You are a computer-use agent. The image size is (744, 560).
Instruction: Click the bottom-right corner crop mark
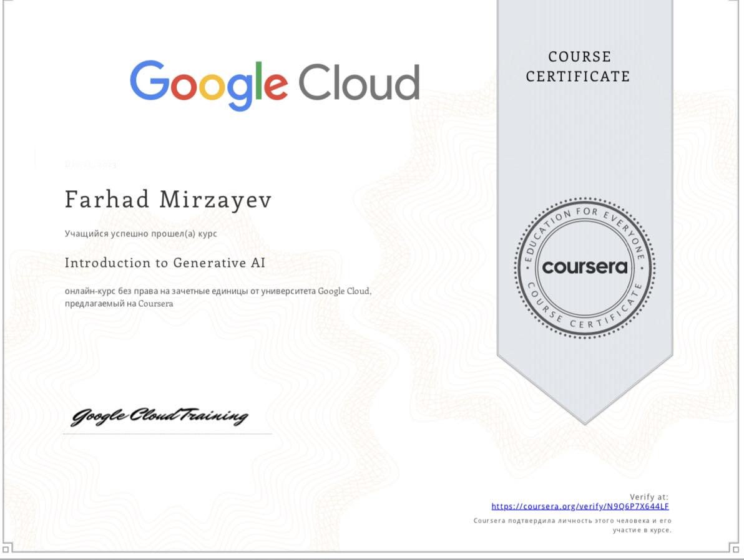pos(734,549)
